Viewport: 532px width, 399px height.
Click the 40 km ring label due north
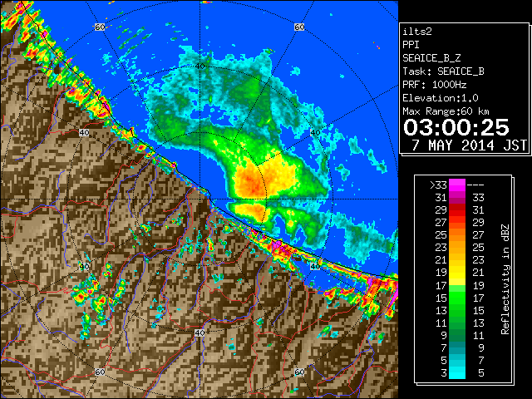click(200, 66)
